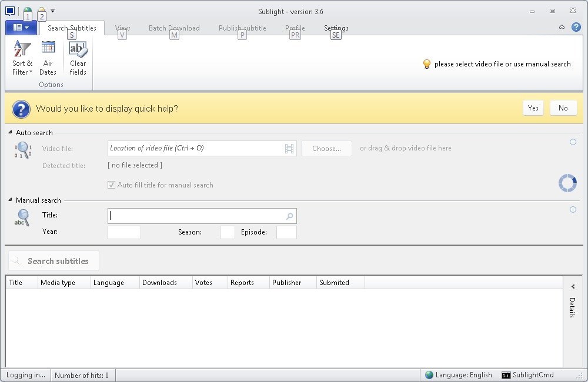Click the Clear fields icon

78,48
